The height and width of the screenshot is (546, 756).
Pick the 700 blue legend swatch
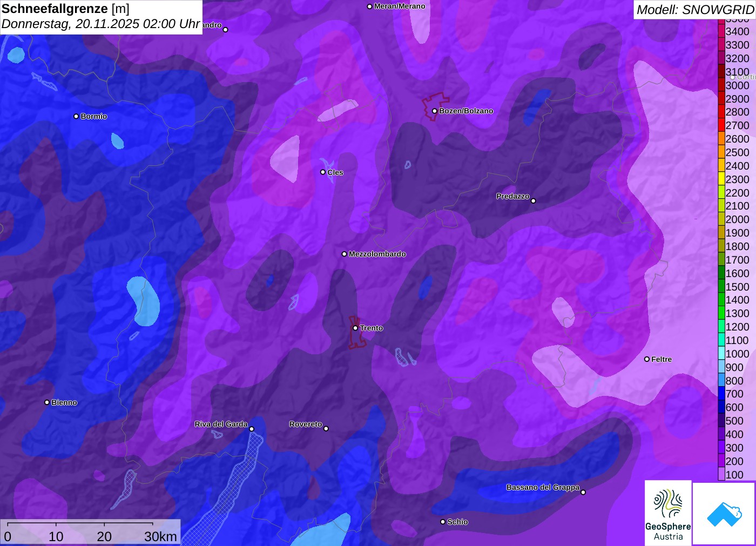point(721,393)
